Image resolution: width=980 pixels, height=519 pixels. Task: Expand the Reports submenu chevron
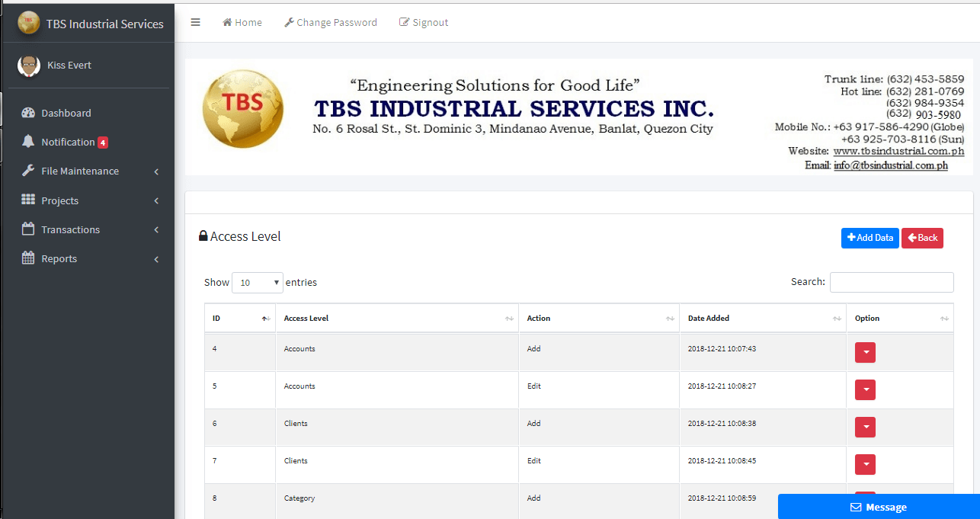[156, 259]
